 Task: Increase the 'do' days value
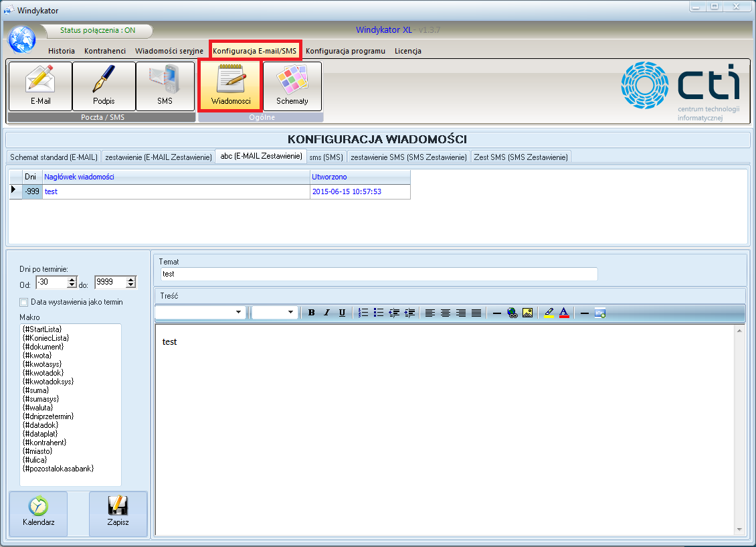pos(130,279)
